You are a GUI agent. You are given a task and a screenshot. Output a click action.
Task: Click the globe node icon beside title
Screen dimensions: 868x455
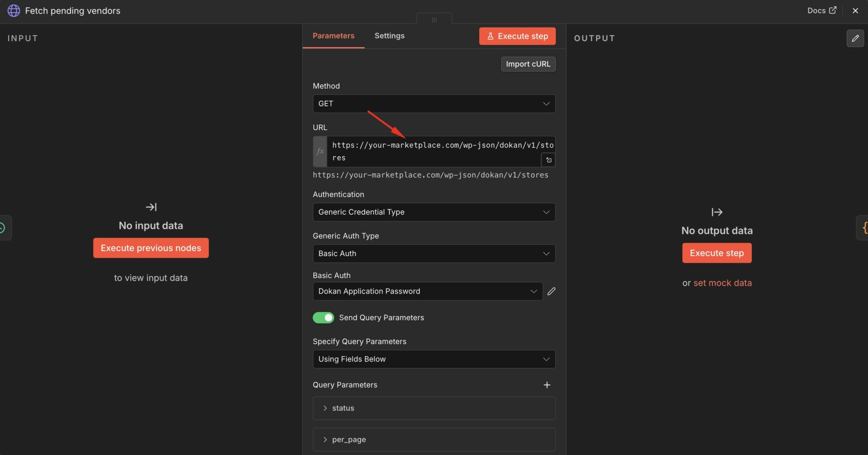(14, 10)
